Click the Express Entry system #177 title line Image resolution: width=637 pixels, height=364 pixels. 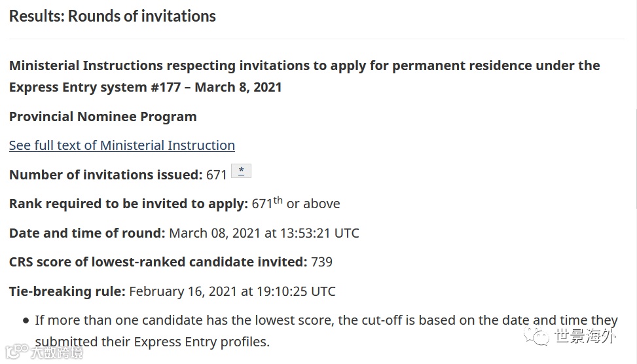coord(145,87)
